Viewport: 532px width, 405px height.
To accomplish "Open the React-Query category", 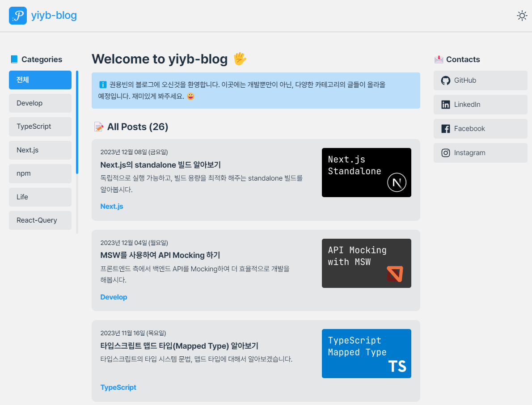I will (x=40, y=220).
